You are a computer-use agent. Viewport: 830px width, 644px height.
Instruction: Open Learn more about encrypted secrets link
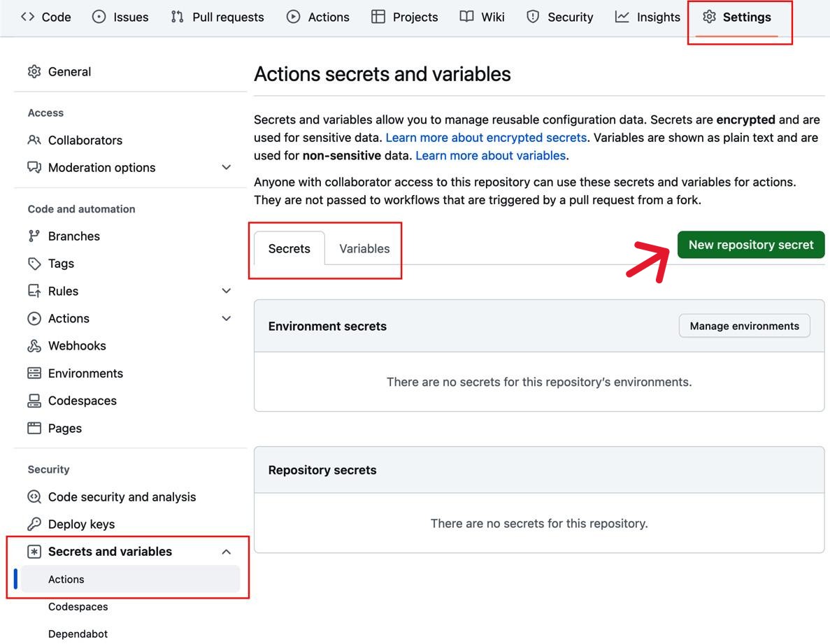486,138
